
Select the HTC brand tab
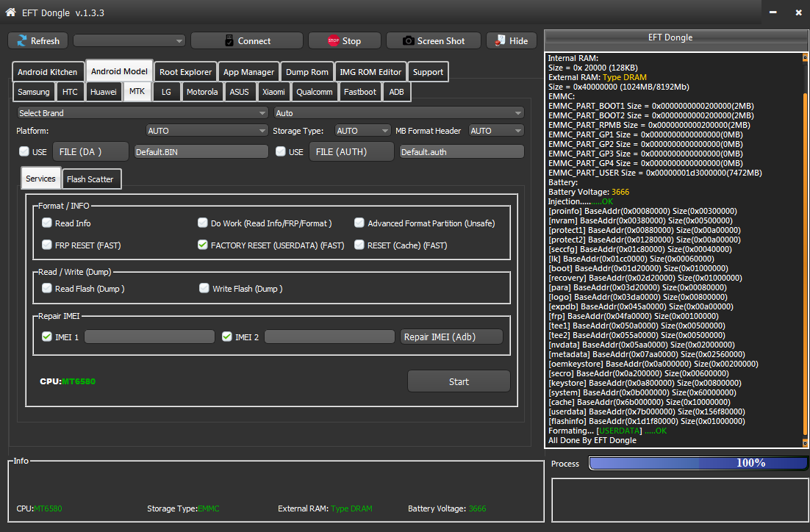click(x=70, y=92)
